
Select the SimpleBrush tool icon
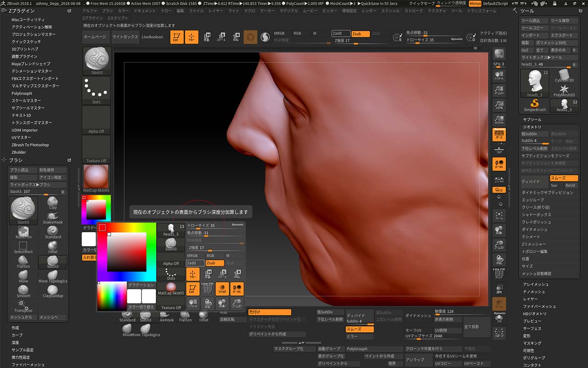535,104
